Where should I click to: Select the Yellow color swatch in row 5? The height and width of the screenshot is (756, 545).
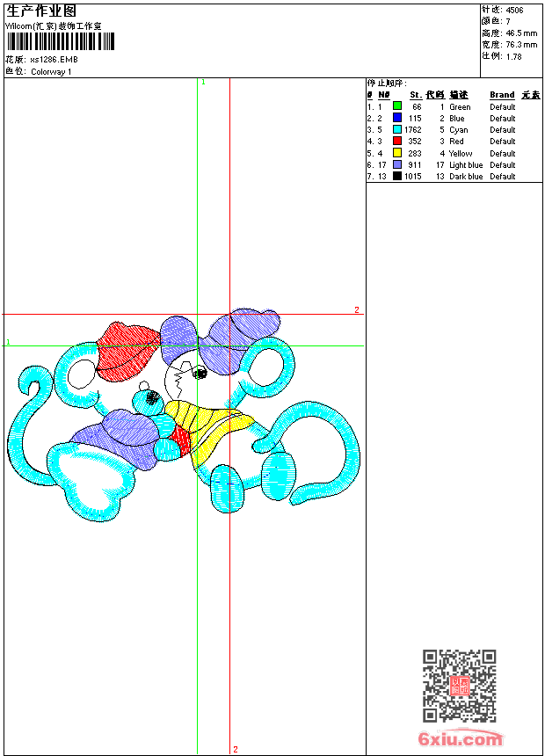coord(397,153)
